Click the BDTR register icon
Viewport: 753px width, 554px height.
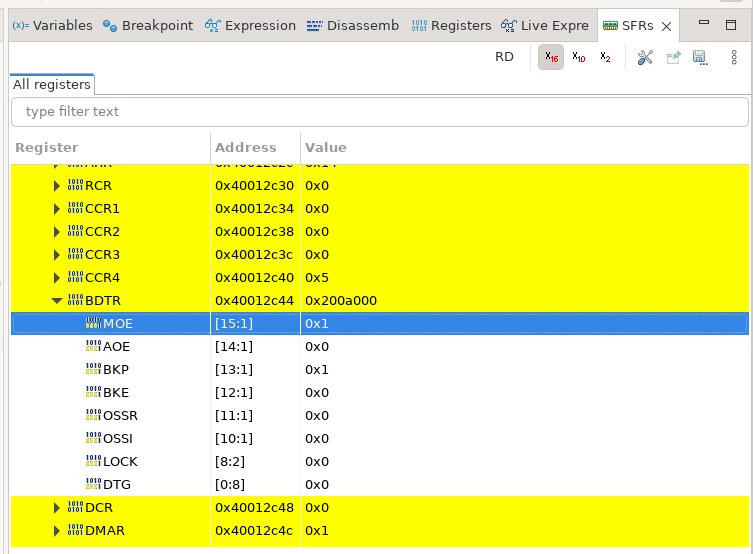[75, 301]
